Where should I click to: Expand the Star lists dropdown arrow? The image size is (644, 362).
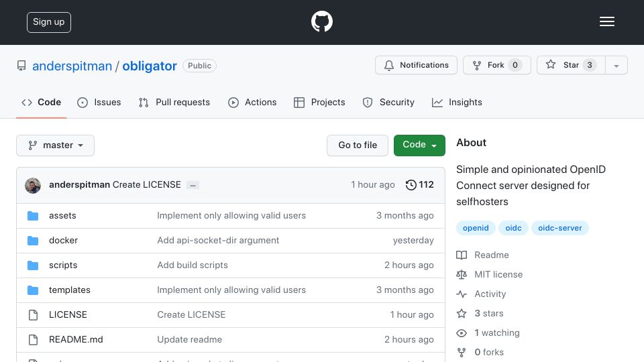[616, 66]
